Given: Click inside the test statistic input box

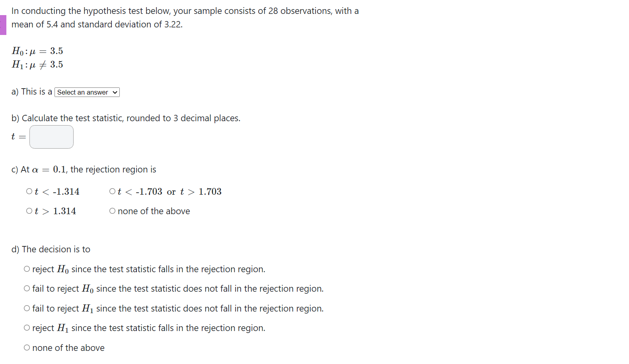Looking at the screenshot, I should [x=51, y=137].
